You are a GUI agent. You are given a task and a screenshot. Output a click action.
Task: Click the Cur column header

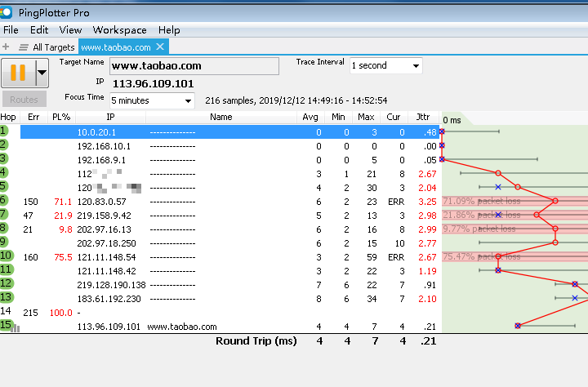[394, 117]
